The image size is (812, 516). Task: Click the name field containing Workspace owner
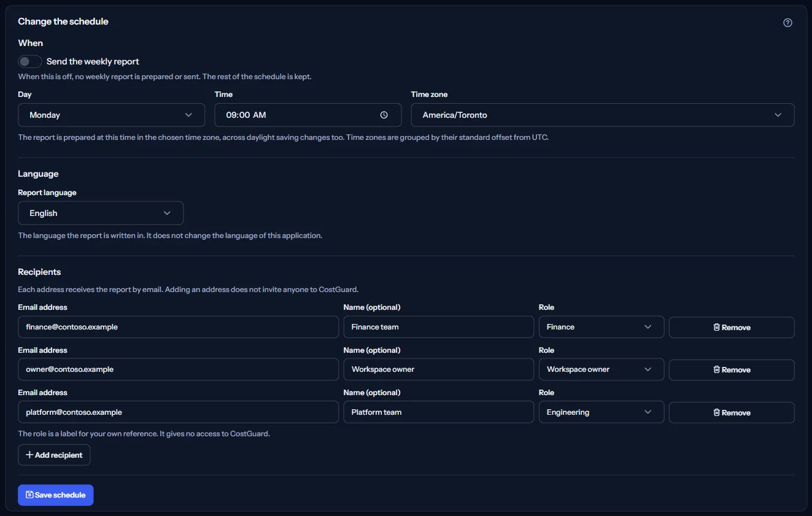[x=439, y=369]
